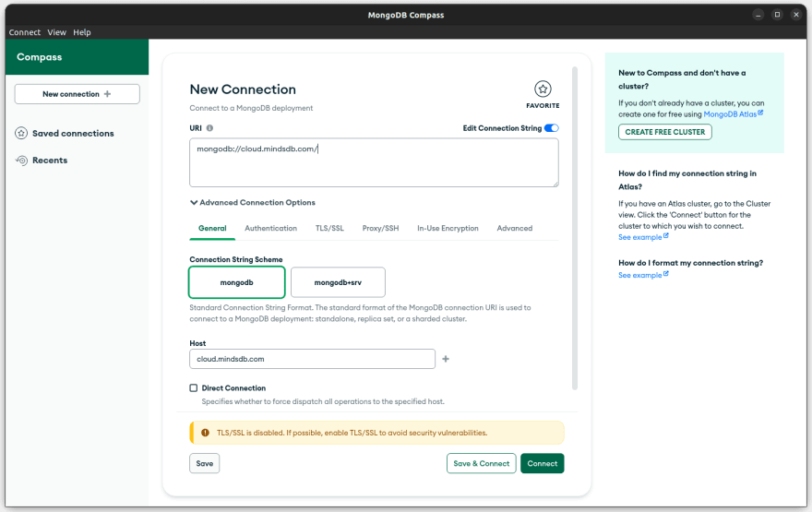The height and width of the screenshot is (512, 812).
Task: Select the mongodb connection string scheme
Action: tap(236, 282)
